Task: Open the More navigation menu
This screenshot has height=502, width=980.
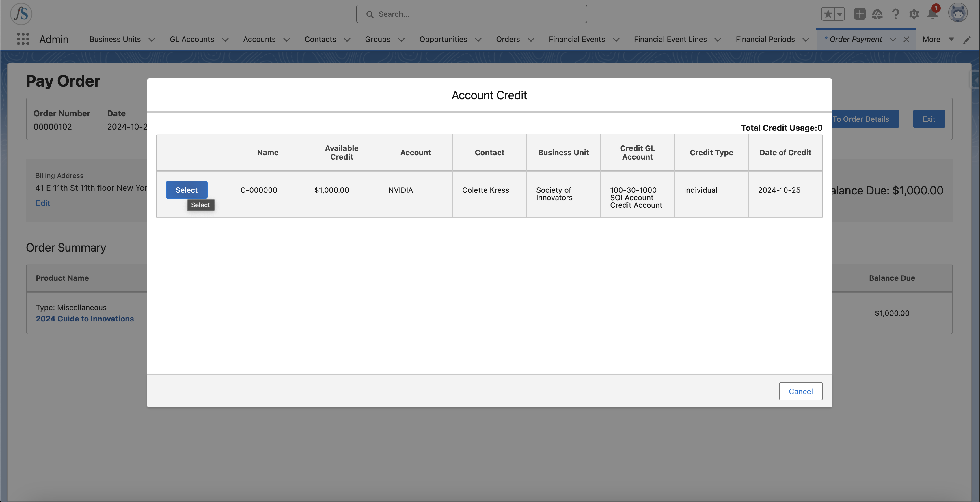Action: (x=938, y=39)
